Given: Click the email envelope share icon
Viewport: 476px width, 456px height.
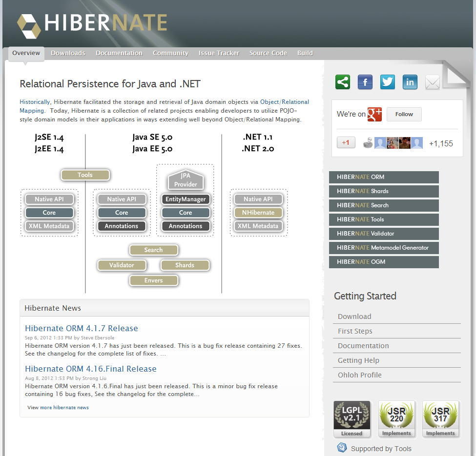Looking at the screenshot, I should (x=432, y=82).
